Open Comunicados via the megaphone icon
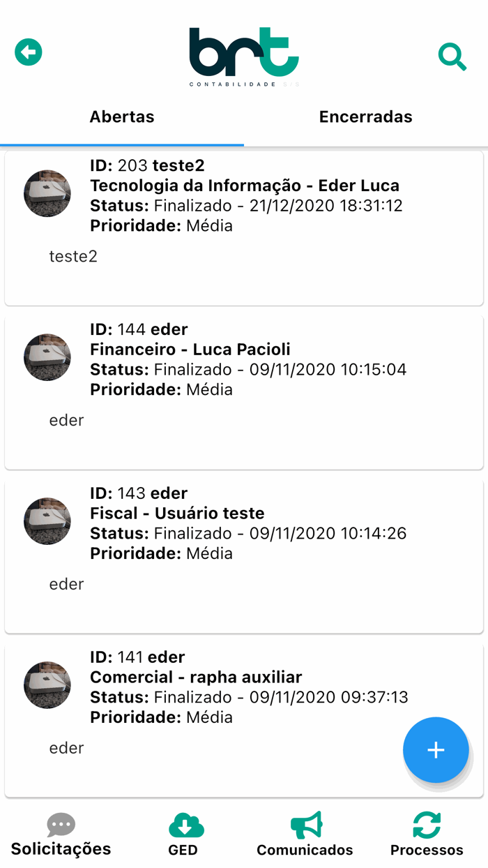The image size is (488, 868). point(305,824)
